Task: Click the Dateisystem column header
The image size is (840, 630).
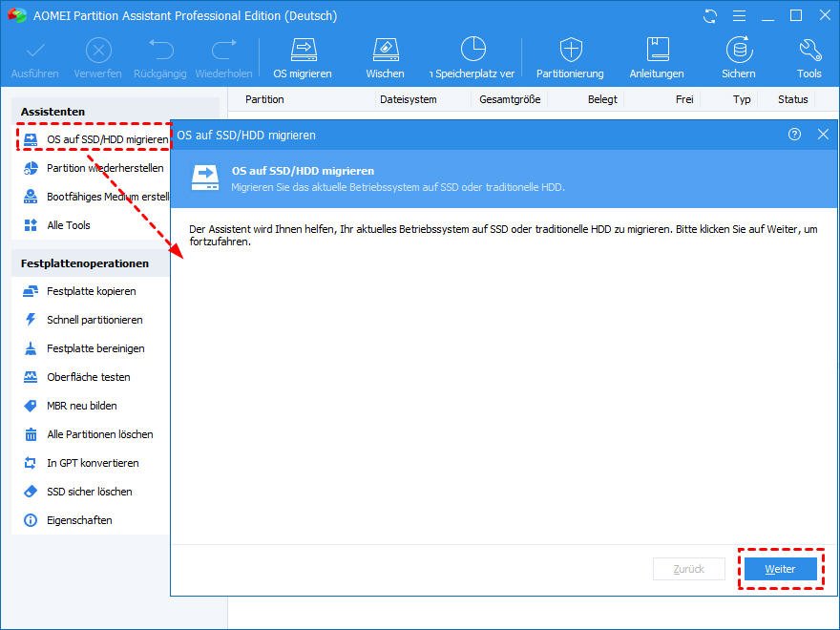Action: click(409, 99)
